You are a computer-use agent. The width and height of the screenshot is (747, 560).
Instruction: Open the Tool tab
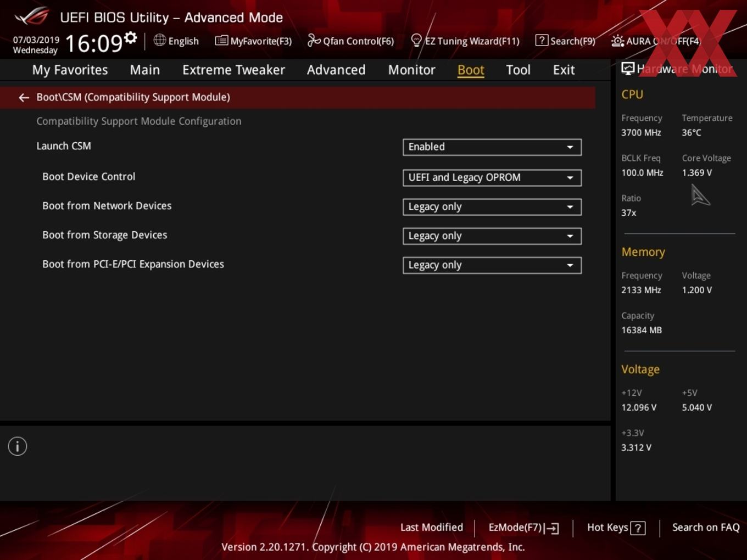pos(518,70)
